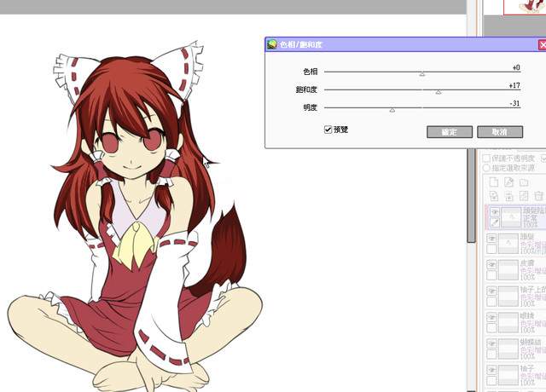
Task: Select the 頭髮陰影 layer thumbnail
Action: click(511, 217)
